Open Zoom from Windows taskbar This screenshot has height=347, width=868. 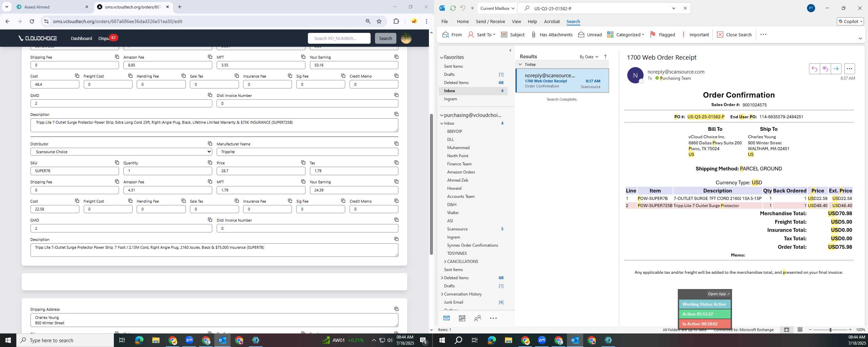189,340
